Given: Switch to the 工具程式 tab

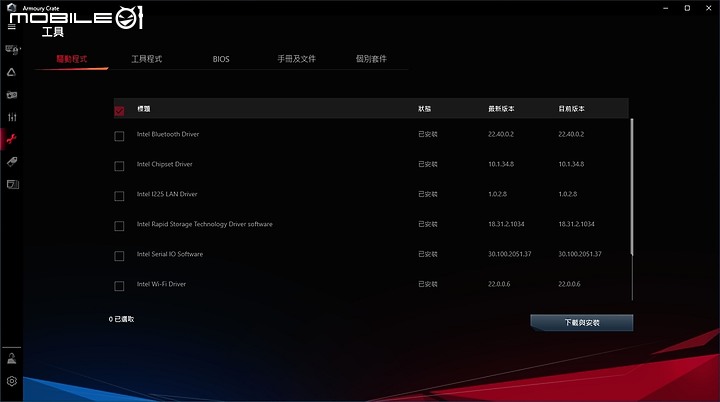Looking at the screenshot, I should (x=146, y=59).
